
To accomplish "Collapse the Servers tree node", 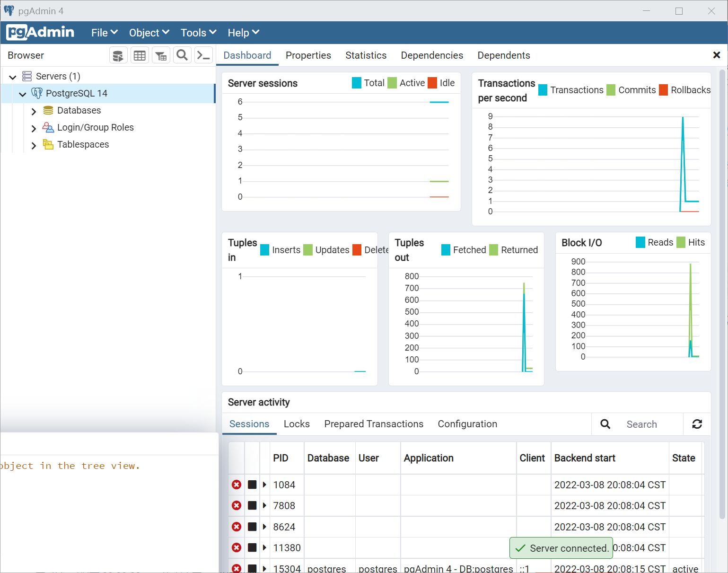I will pyautogui.click(x=13, y=77).
